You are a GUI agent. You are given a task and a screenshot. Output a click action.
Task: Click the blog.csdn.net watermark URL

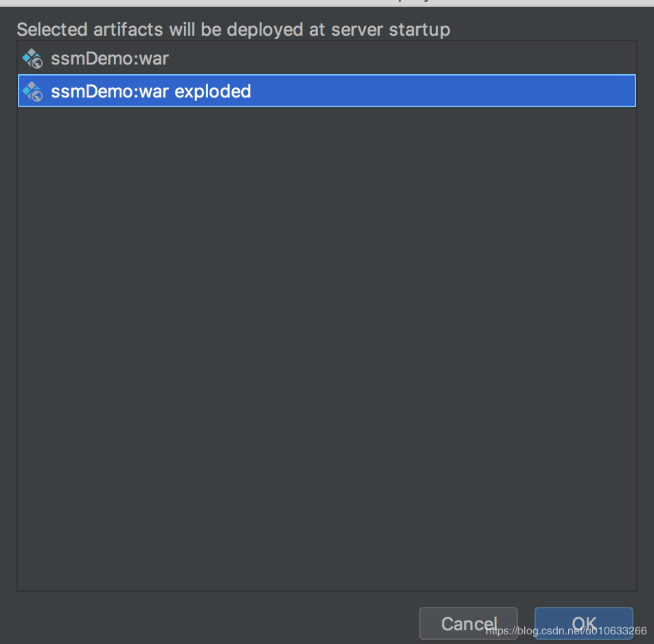(x=566, y=631)
